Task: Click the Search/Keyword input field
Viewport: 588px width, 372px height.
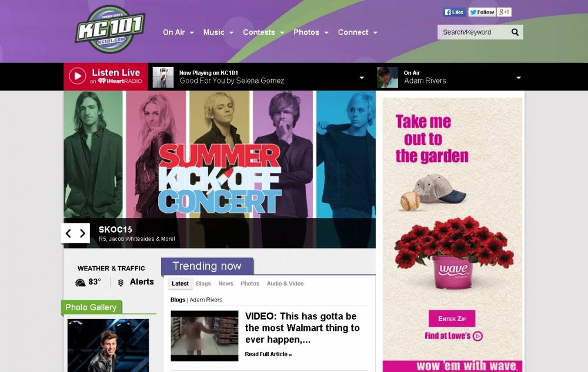Action: (473, 32)
